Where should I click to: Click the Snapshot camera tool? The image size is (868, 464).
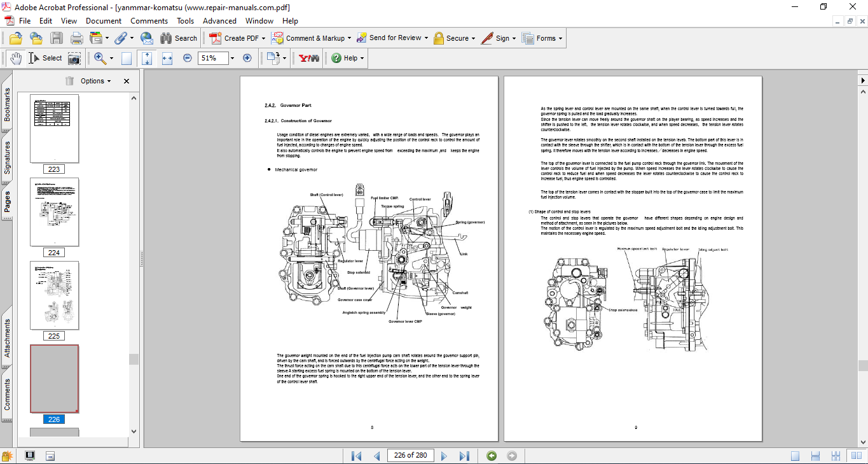point(74,58)
